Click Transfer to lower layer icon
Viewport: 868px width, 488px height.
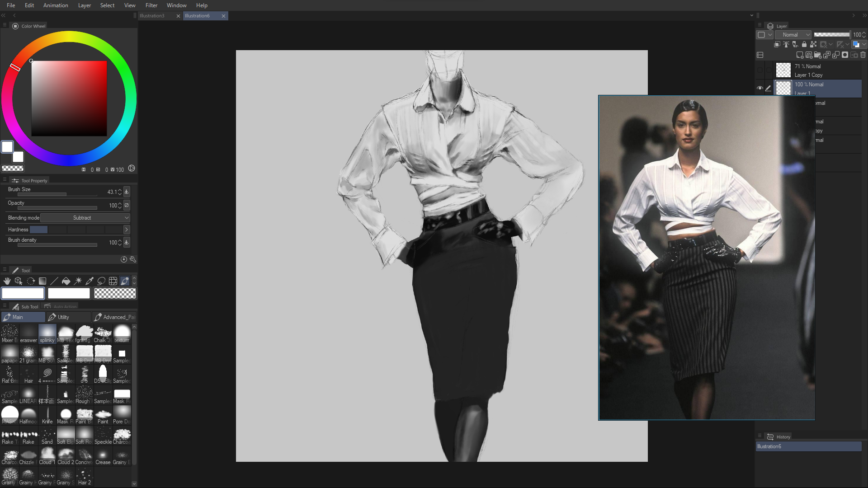[827, 55]
